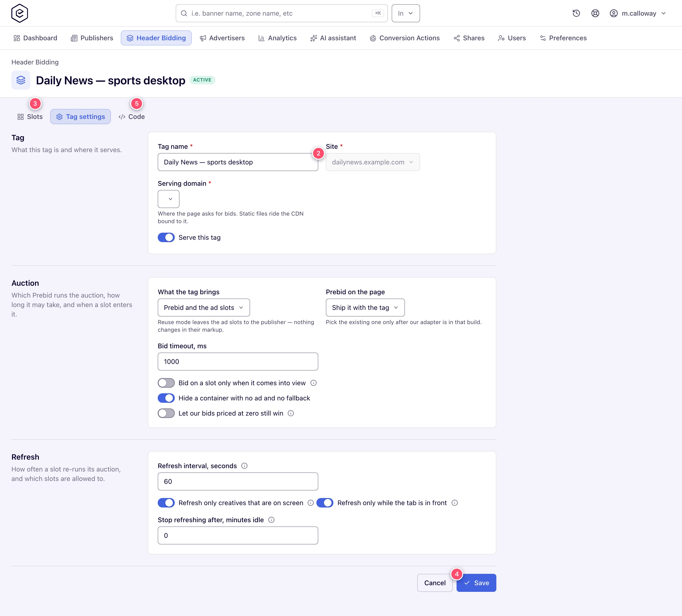Show info for zero-priced bids option

pos(291,413)
